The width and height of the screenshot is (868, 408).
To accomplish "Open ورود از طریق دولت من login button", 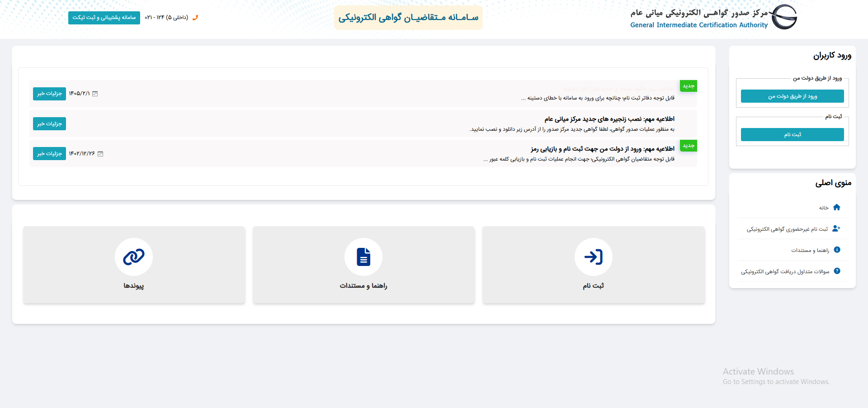I will [x=793, y=96].
